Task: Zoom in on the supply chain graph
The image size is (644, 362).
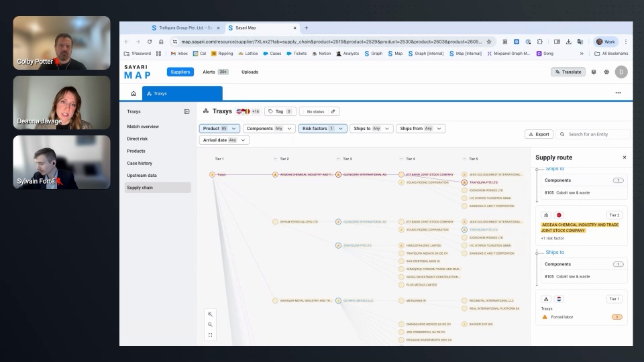Action: coord(210,314)
